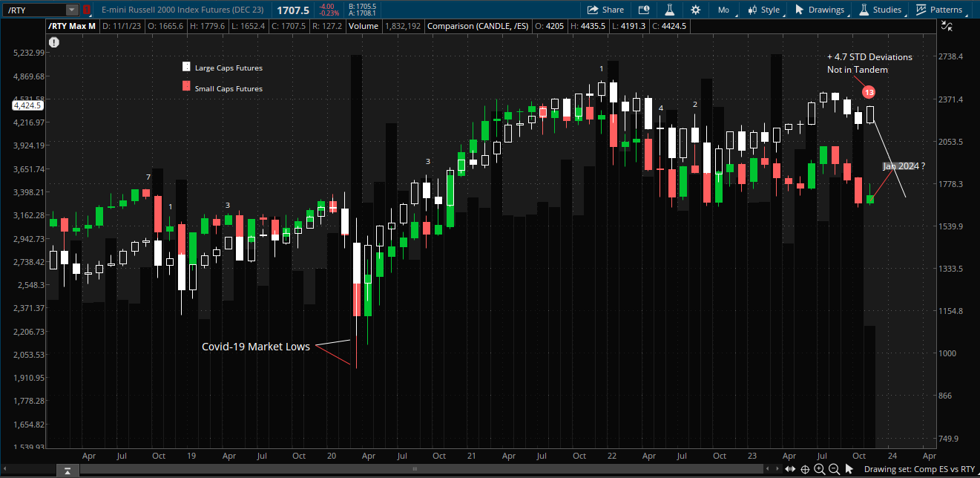Viewport: 980px width, 478px height.
Task: Open chart settings gear icon
Action: coord(695,10)
